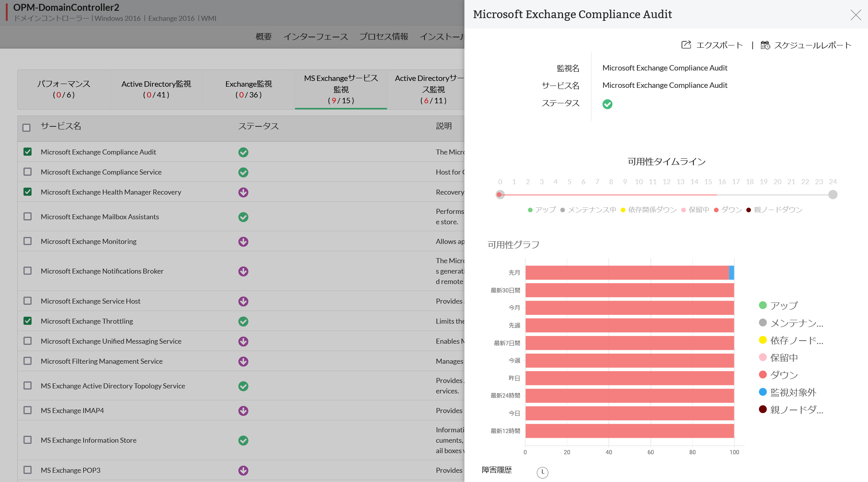
Task: Click down status icon for MS Exchange IMAP4
Action: (x=243, y=411)
